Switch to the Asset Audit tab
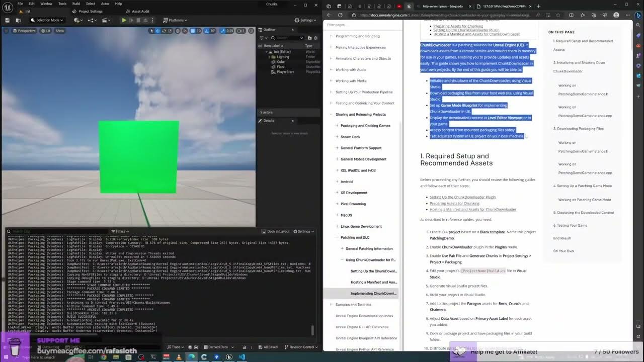 point(137,11)
